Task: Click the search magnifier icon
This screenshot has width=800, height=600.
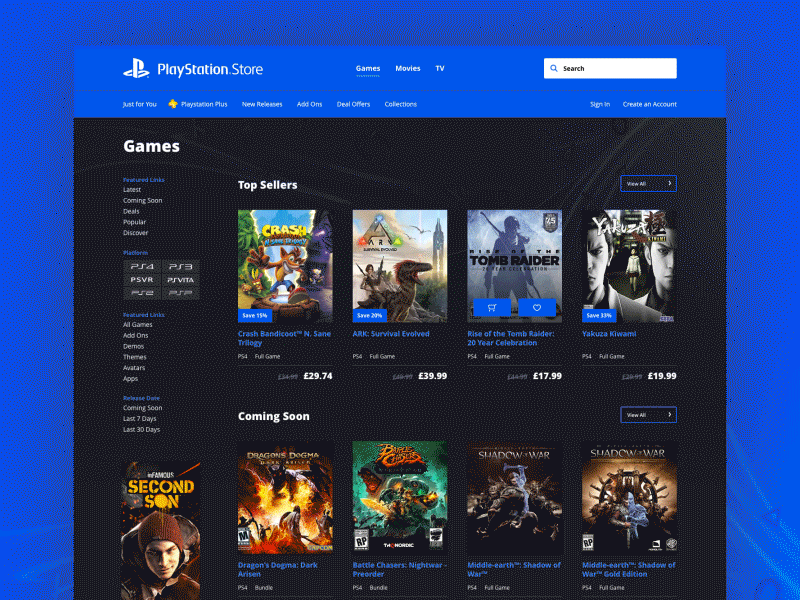Action: [x=554, y=68]
